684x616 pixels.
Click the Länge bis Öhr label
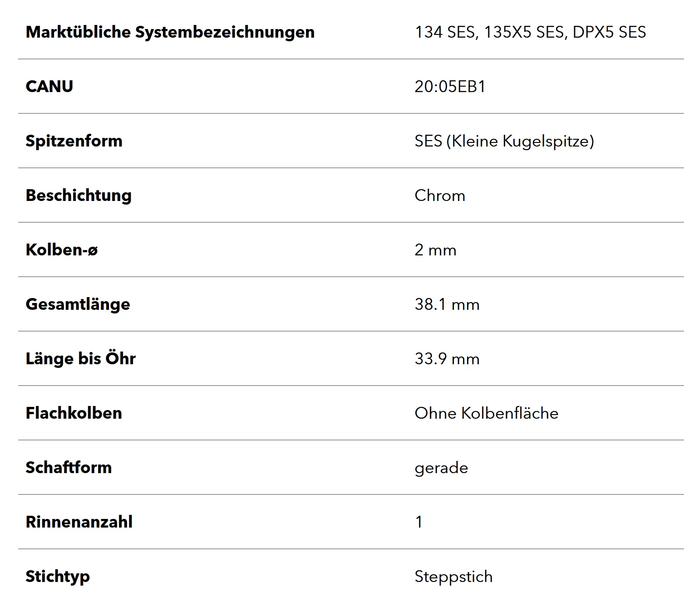pyautogui.click(x=81, y=358)
